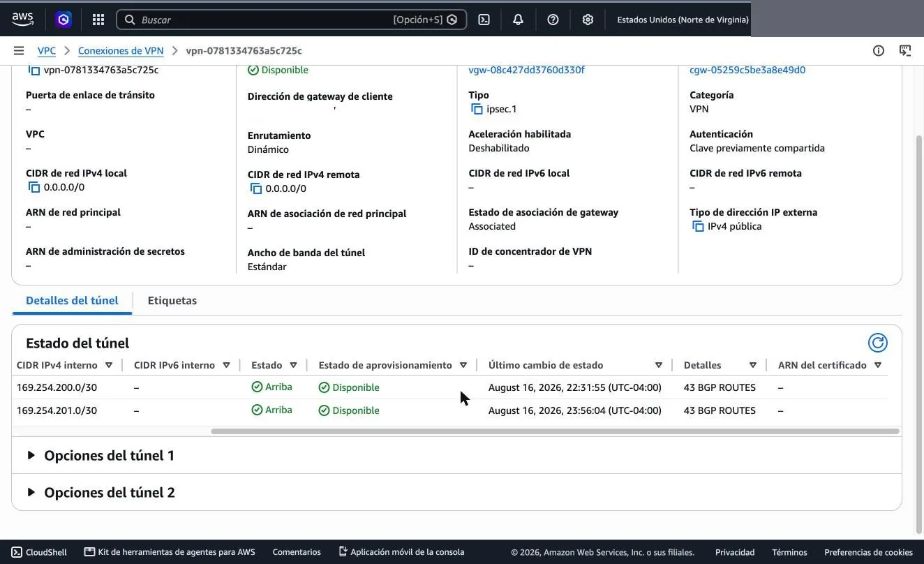The height and width of the screenshot is (564, 924).
Task: Select the 169.254.201.0/30 tunnel CIDR cell
Action: [57, 410]
